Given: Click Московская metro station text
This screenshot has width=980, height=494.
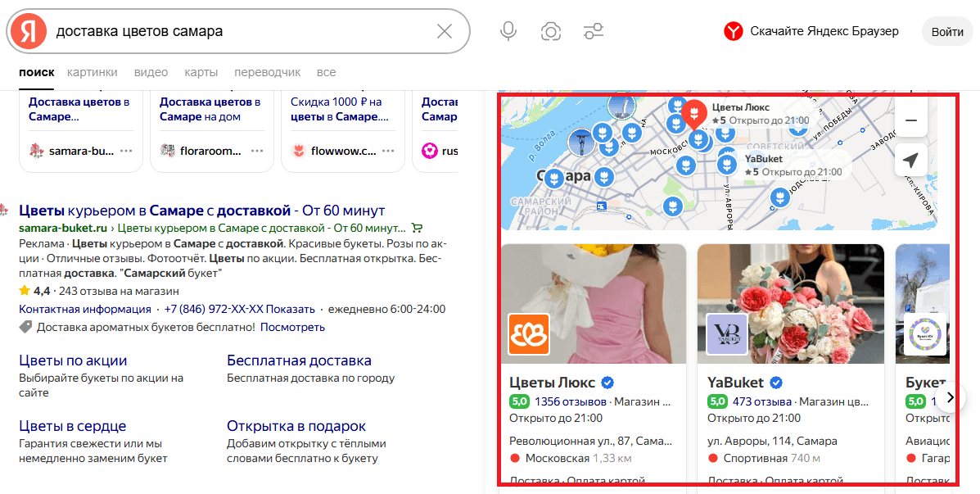Looking at the screenshot, I should click(x=558, y=458).
